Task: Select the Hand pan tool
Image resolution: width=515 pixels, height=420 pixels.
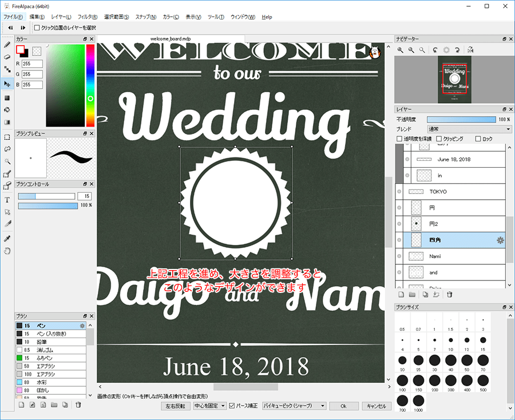Action: coord(7,251)
